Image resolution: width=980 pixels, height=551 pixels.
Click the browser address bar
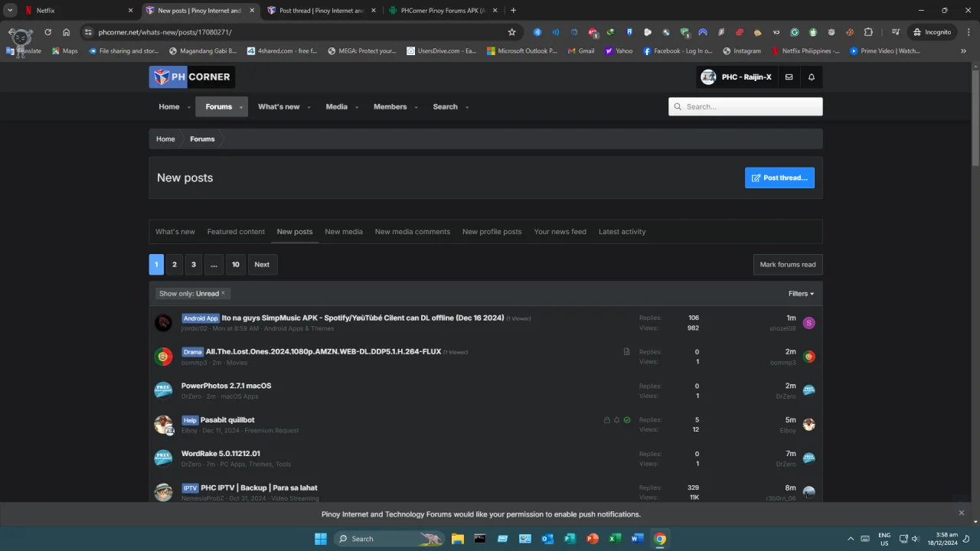point(301,32)
